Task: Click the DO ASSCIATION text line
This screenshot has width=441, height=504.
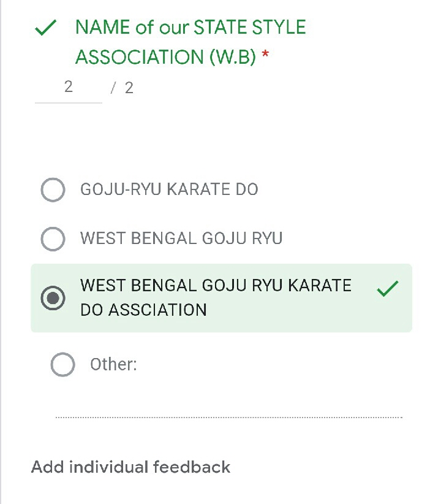Action: click(x=143, y=310)
